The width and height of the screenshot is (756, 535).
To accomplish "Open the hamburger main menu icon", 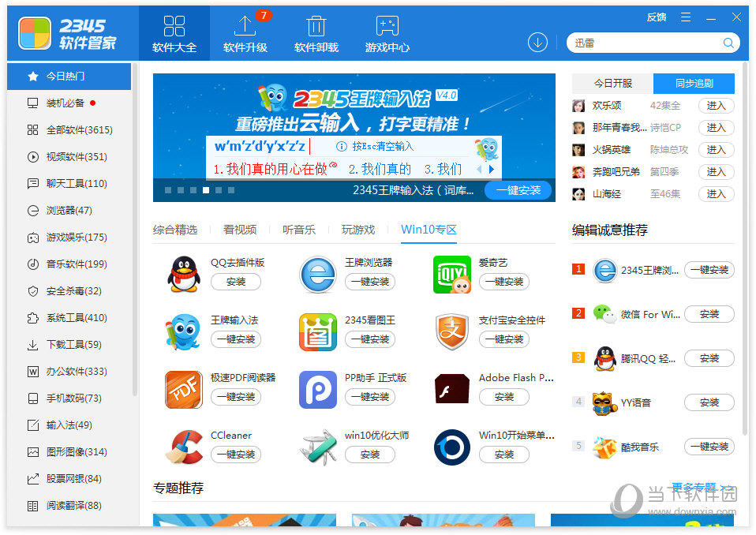I will (686, 17).
